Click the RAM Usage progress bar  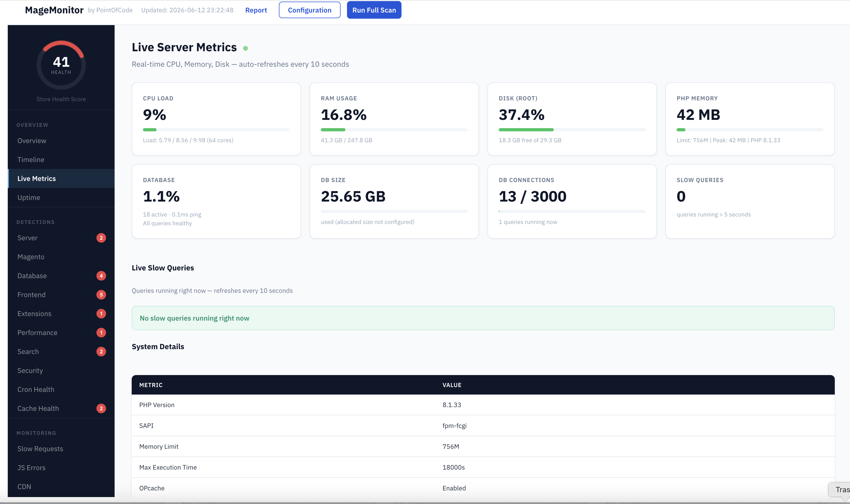394,130
